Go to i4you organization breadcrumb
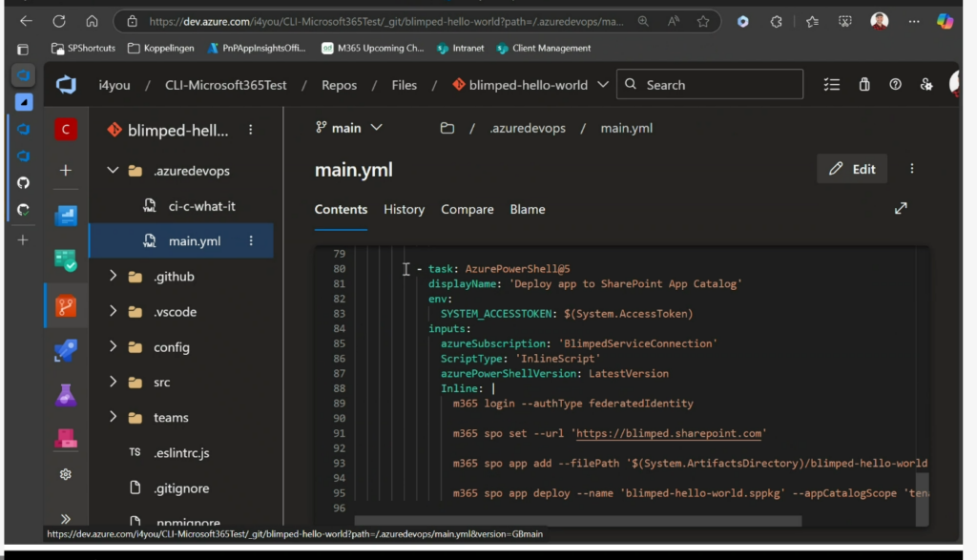977x560 pixels. pos(114,85)
